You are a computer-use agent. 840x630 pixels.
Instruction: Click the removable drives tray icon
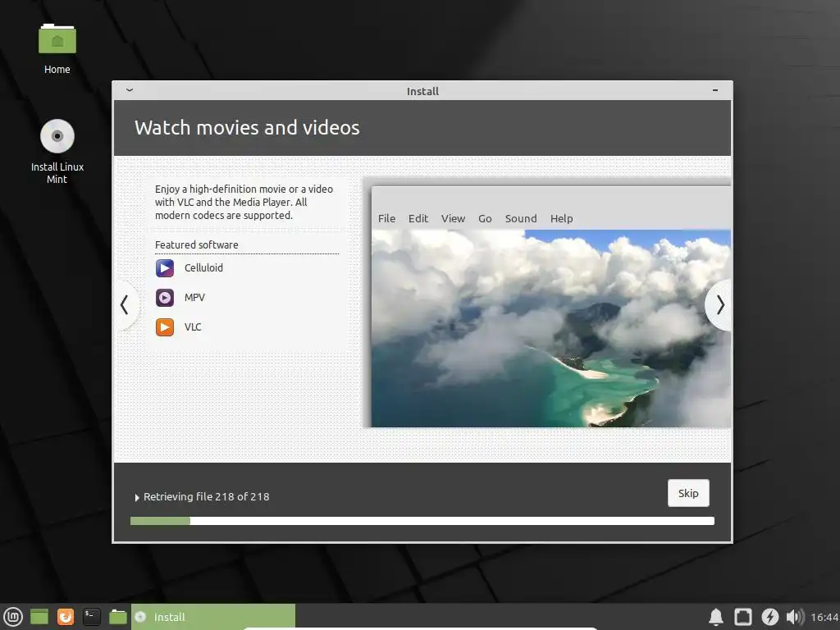(x=743, y=617)
